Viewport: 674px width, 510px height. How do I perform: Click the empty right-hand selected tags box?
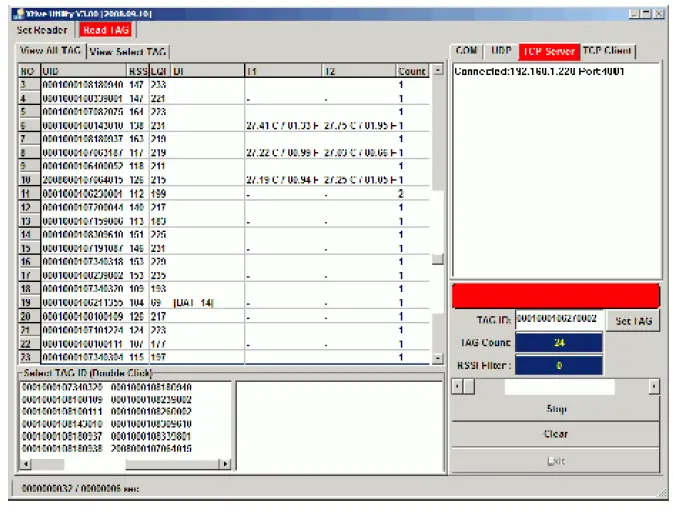tap(339, 426)
